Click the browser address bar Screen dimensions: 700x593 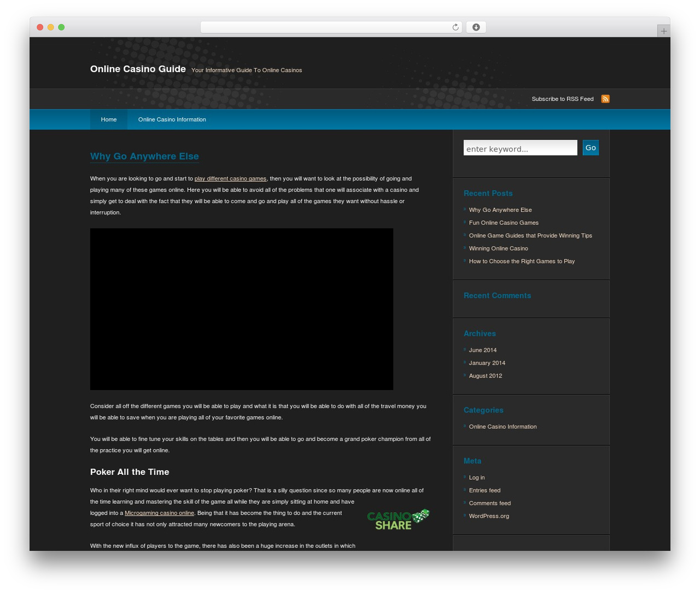pos(331,27)
